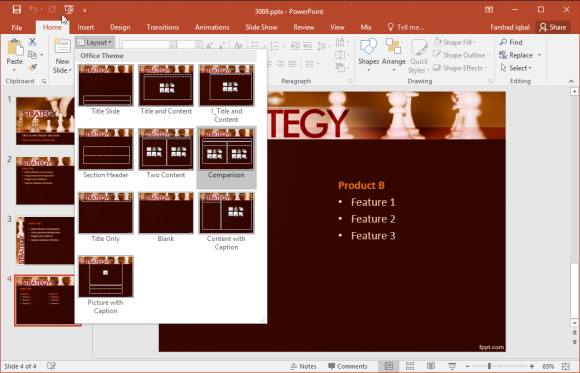Screen dimensions: 580x373
Task: Open the Select dropdown
Action: click(x=516, y=68)
